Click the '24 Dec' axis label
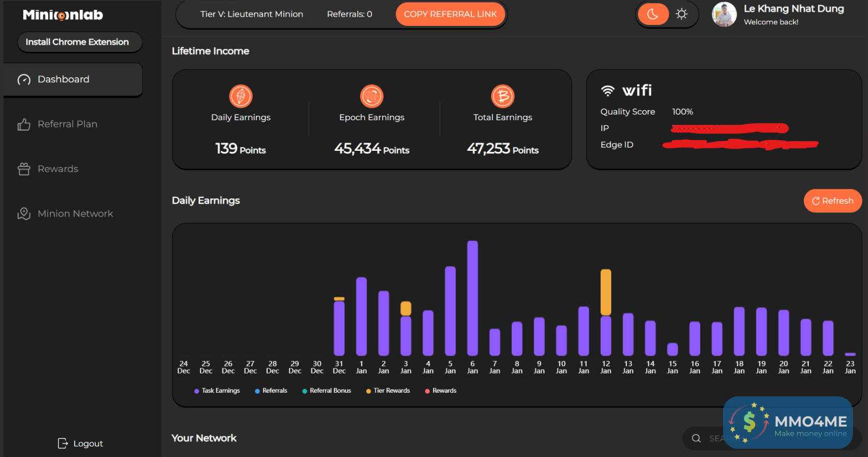The width and height of the screenshot is (868, 457). click(184, 367)
